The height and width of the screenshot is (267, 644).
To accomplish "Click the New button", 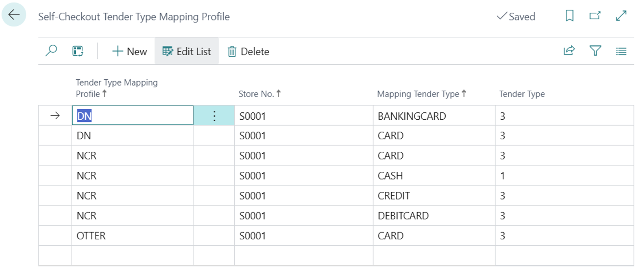I will pyautogui.click(x=129, y=52).
